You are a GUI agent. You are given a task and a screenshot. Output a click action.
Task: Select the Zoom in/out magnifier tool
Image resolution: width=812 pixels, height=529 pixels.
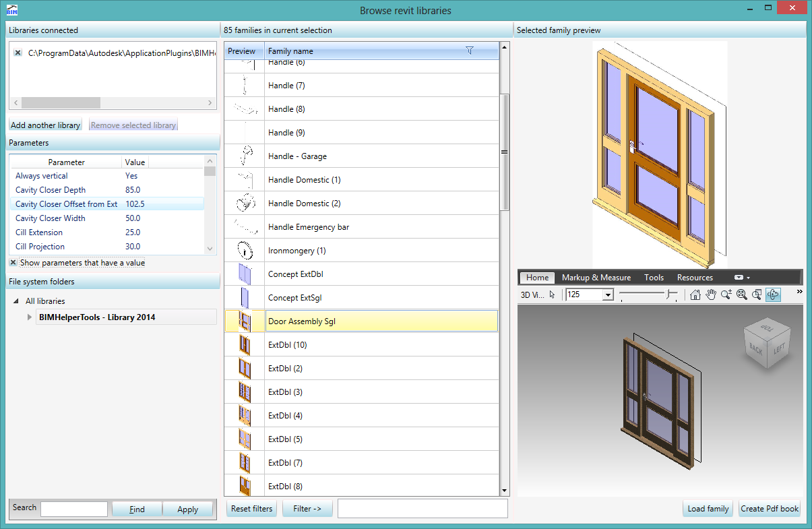pos(726,294)
